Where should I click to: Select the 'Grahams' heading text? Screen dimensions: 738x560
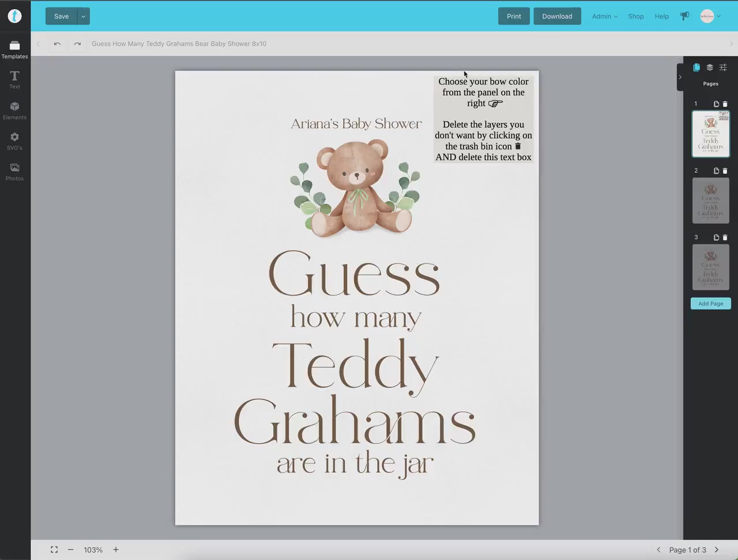[x=355, y=421]
